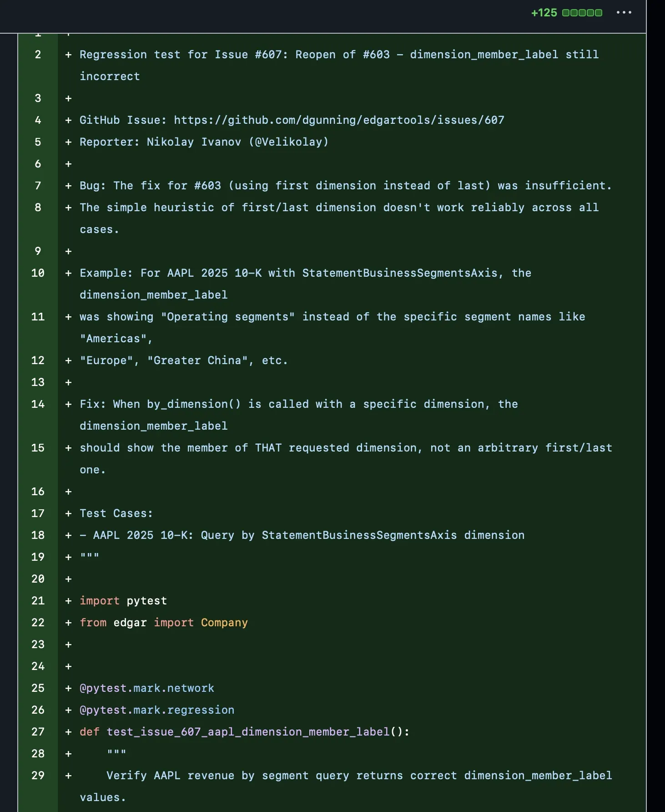Select line number 7 in the gutter

pos(38,186)
